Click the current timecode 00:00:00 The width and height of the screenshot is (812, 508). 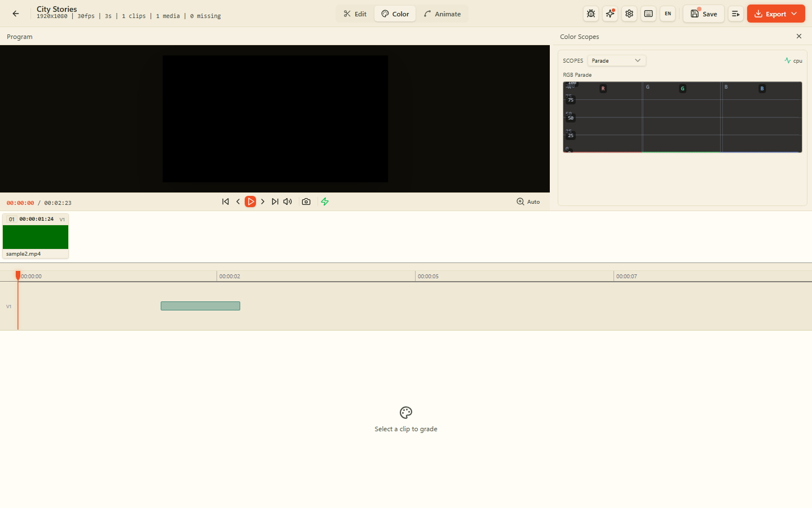[20, 203]
